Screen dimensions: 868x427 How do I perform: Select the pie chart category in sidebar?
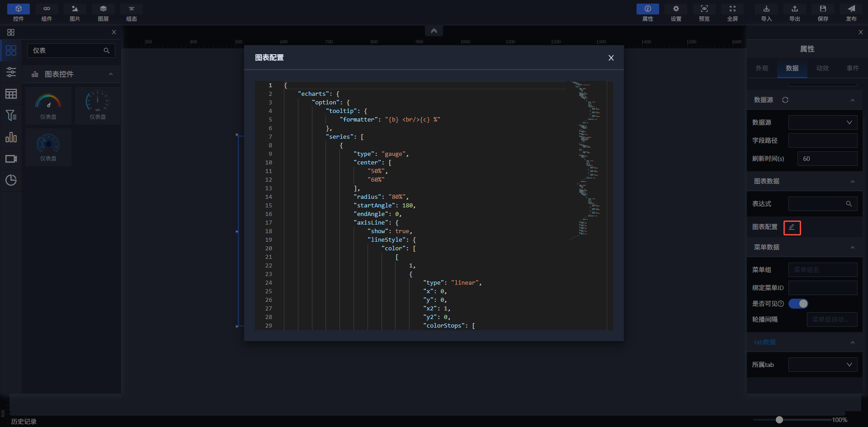click(11, 180)
